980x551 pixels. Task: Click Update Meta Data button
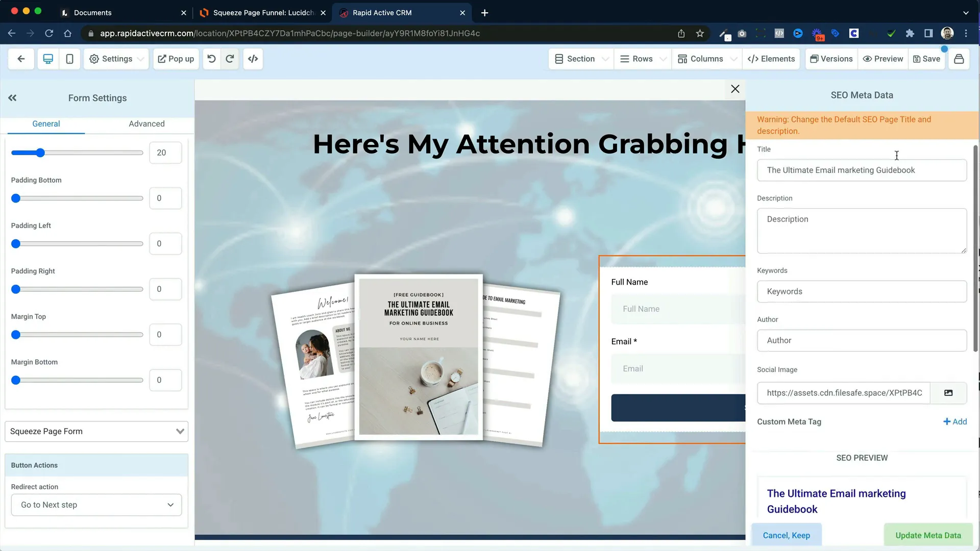(x=928, y=535)
